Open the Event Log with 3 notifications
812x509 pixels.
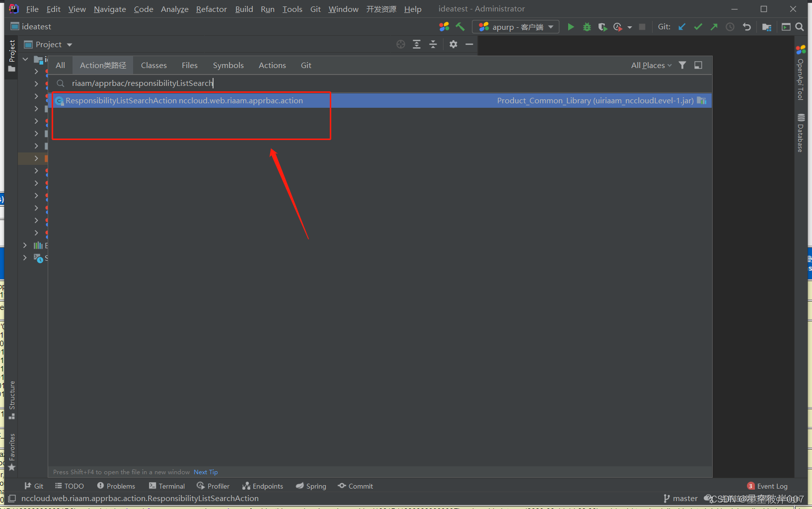pos(767,486)
